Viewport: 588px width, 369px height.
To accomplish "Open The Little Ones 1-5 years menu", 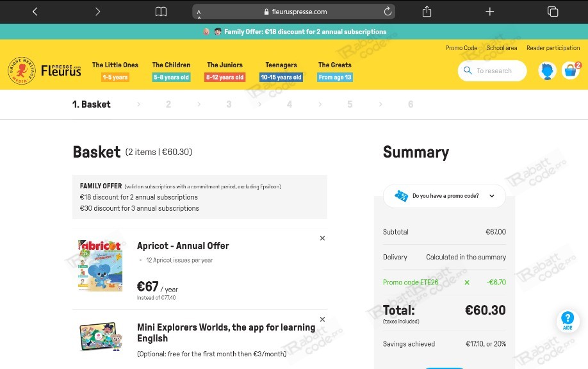I will (x=115, y=71).
